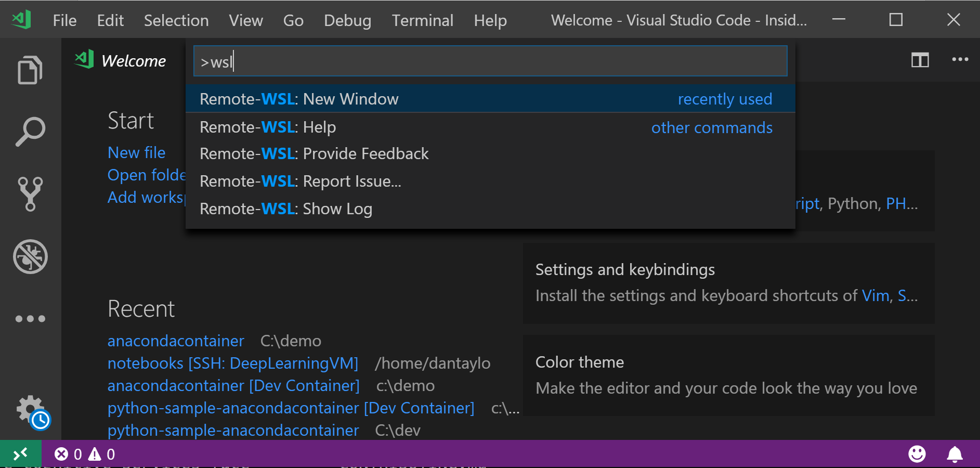Open the Debug view icon
The height and width of the screenshot is (468, 980).
(30, 256)
